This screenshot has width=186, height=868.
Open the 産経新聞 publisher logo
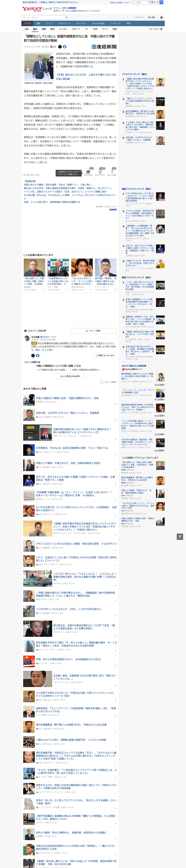[104, 47]
